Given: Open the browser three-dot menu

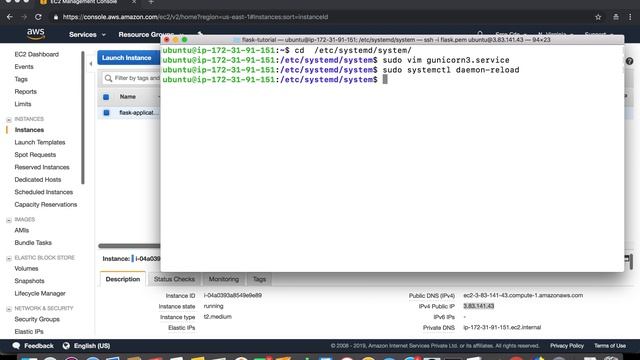Looking at the screenshot, I should tap(630, 17).
